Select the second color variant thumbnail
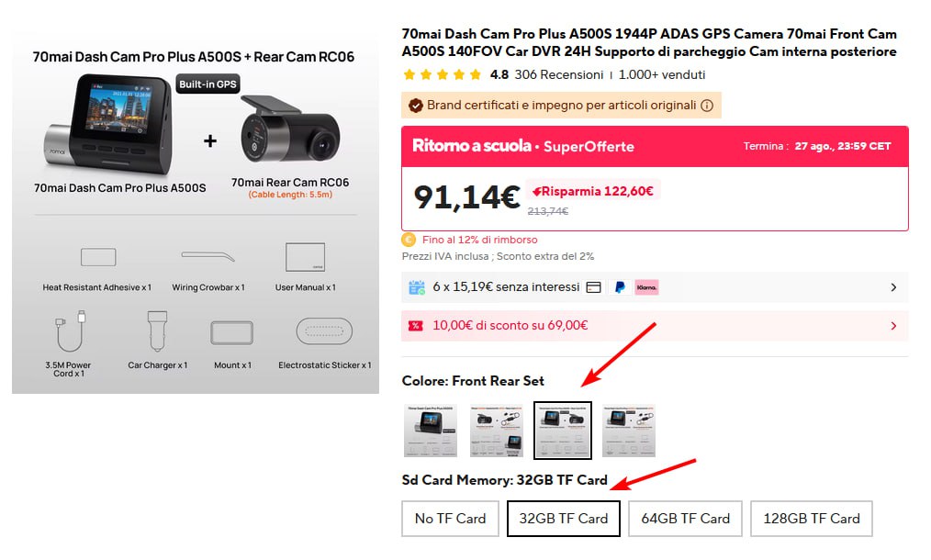The image size is (931, 560). (x=497, y=430)
